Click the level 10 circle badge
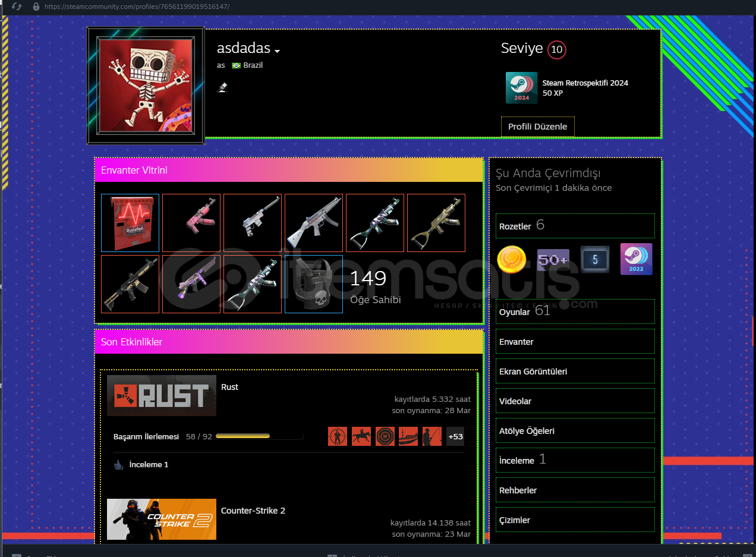 click(557, 50)
